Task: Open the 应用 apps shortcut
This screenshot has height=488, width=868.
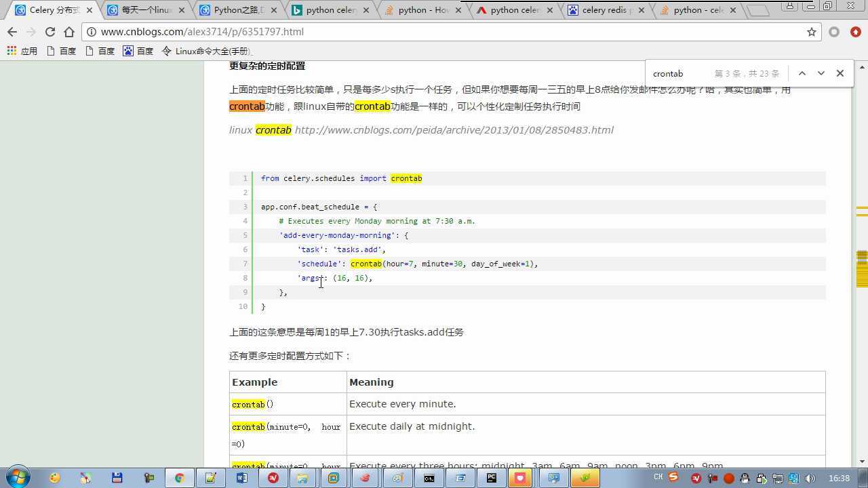Action: coord(22,51)
